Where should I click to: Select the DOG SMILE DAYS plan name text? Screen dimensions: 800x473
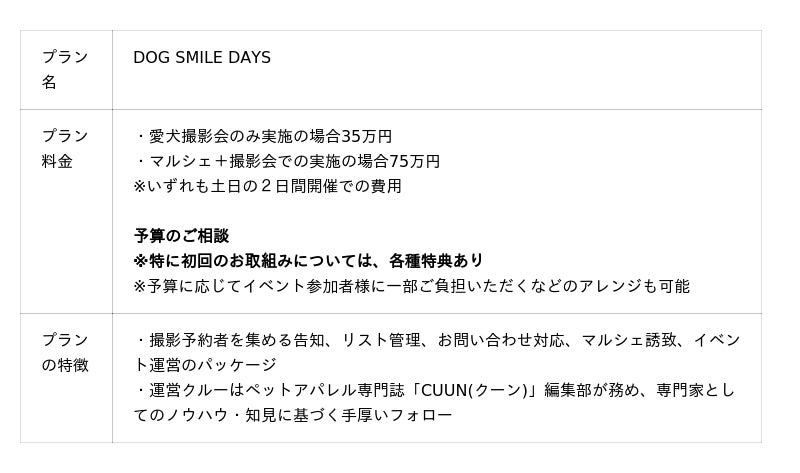point(202,58)
